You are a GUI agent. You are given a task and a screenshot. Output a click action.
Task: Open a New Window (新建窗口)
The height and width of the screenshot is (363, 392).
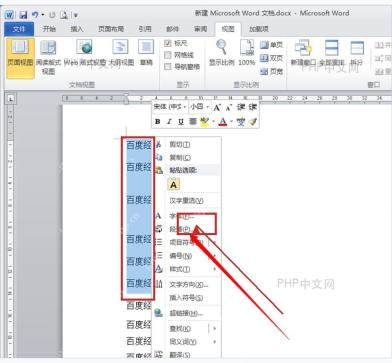coord(303,53)
